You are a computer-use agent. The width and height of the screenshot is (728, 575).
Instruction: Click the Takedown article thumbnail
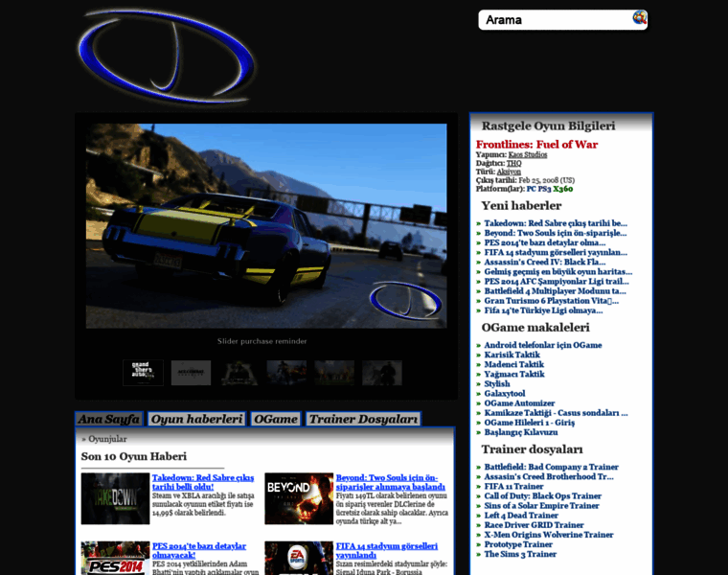tap(115, 499)
